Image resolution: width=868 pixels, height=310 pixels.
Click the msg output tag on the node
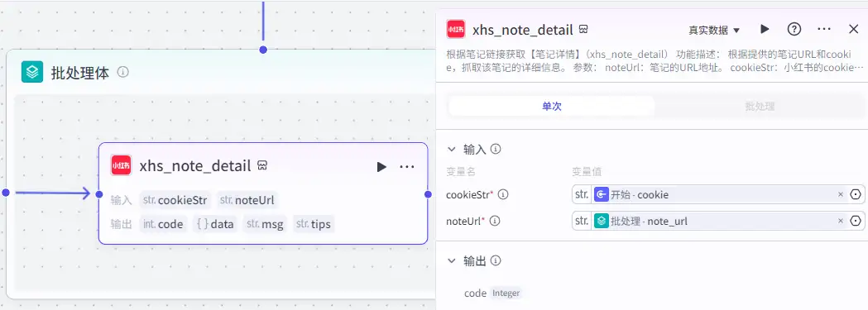265,224
